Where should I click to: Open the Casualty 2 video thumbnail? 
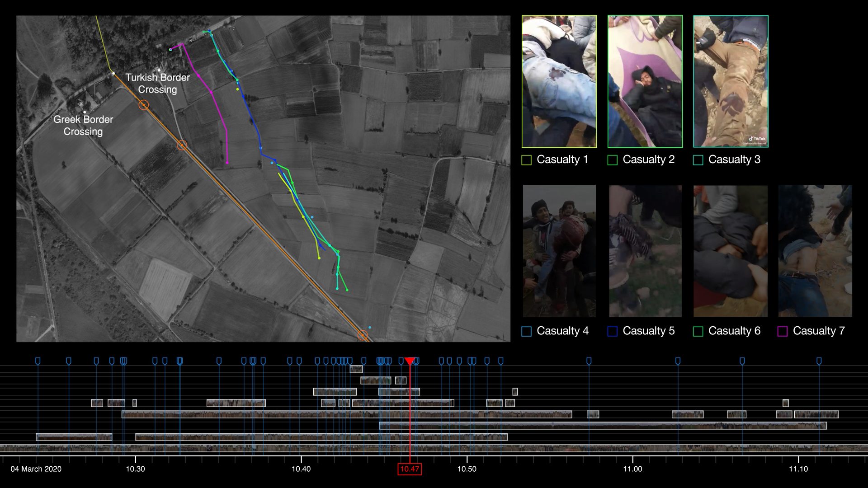(645, 81)
